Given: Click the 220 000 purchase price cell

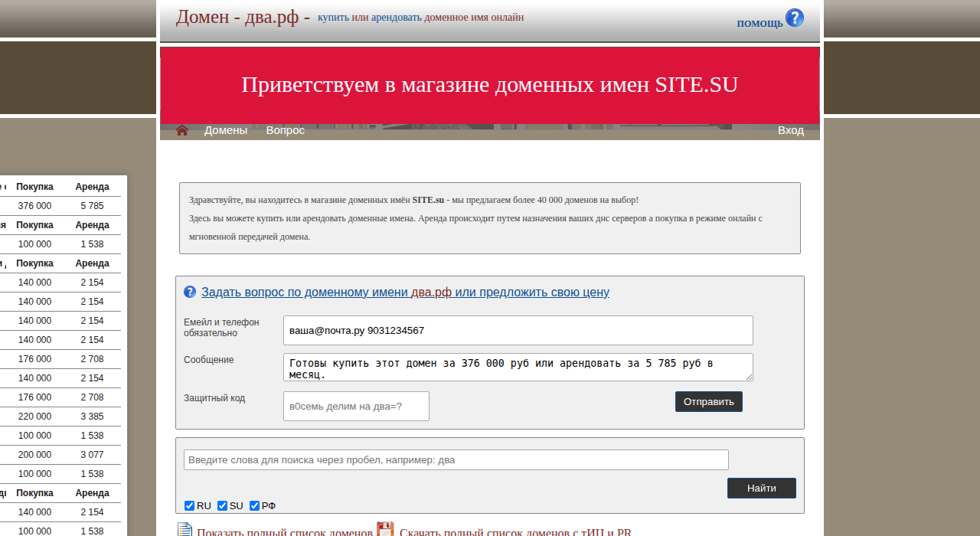Looking at the screenshot, I should pos(34,417).
